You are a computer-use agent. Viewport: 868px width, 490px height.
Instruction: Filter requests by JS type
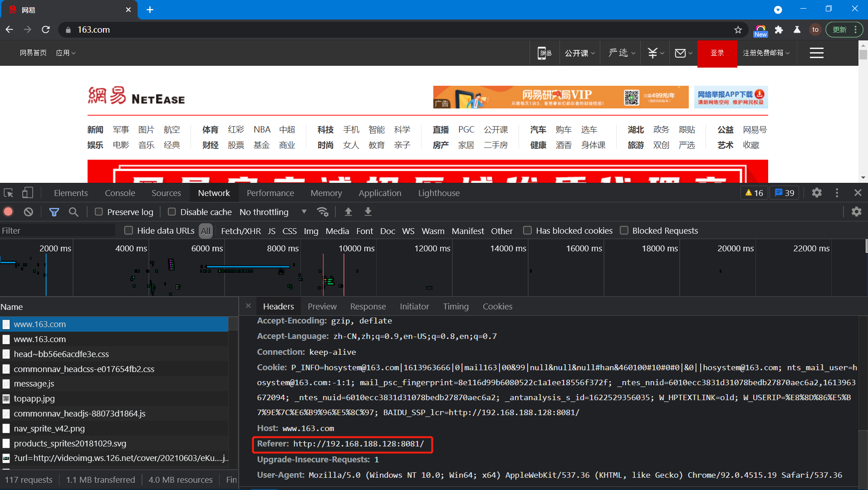(x=272, y=231)
